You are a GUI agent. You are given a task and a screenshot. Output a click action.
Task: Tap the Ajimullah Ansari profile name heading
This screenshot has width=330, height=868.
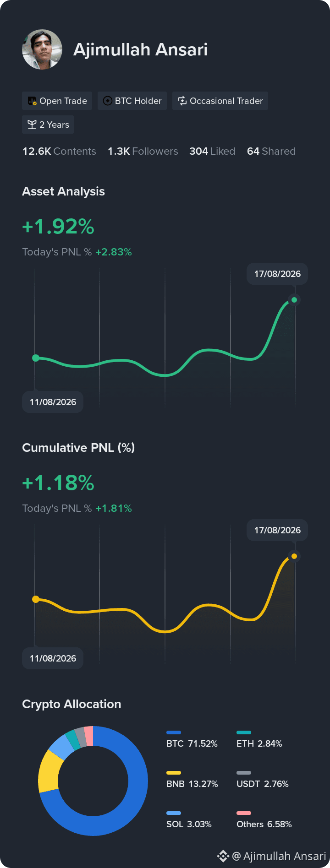[x=141, y=49]
